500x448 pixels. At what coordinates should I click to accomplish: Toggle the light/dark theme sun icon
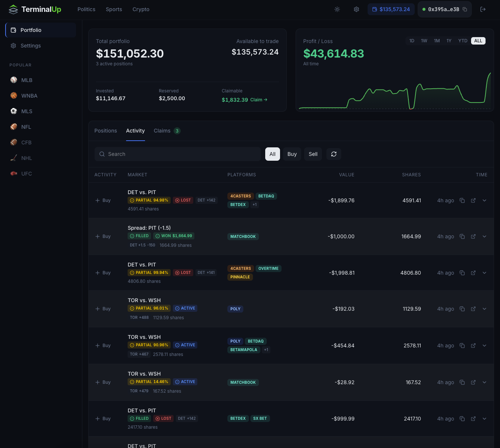[x=337, y=9]
